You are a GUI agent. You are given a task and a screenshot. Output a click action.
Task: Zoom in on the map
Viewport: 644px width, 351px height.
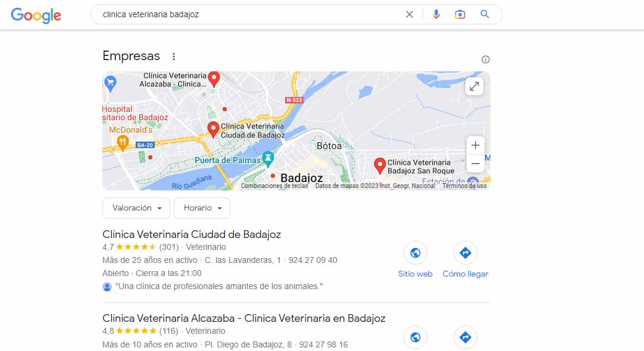tap(475, 145)
